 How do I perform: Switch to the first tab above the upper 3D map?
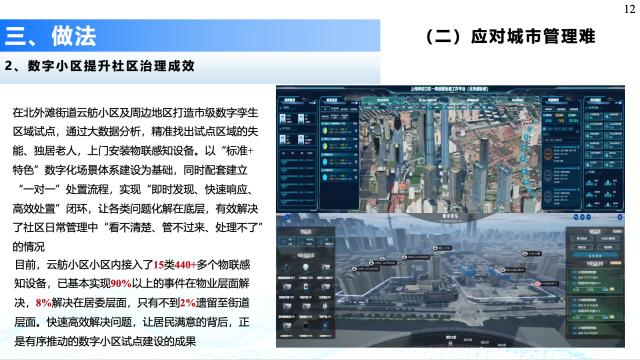382,100
